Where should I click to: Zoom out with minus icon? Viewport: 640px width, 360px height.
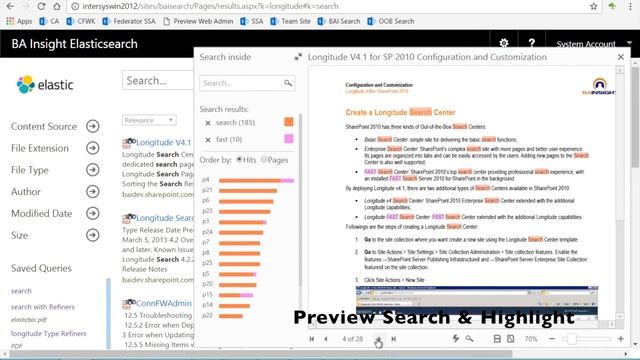click(x=552, y=339)
